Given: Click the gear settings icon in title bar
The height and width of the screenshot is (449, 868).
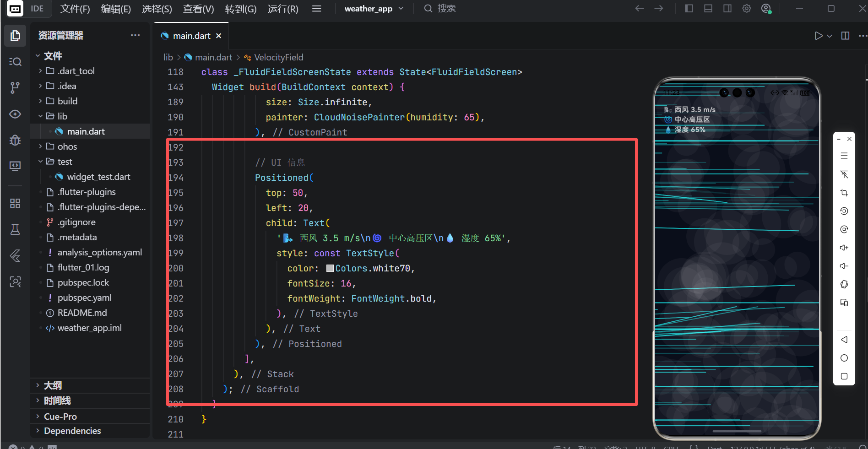Looking at the screenshot, I should (x=747, y=8).
